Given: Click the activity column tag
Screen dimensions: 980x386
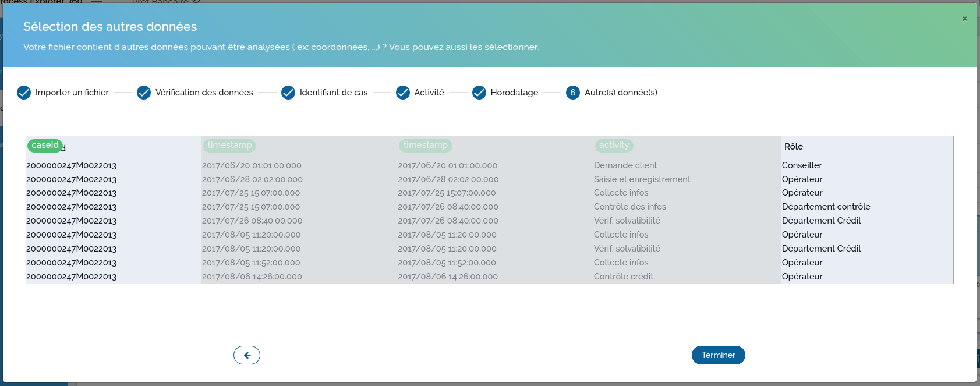Looking at the screenshot, I should [614, 145].
